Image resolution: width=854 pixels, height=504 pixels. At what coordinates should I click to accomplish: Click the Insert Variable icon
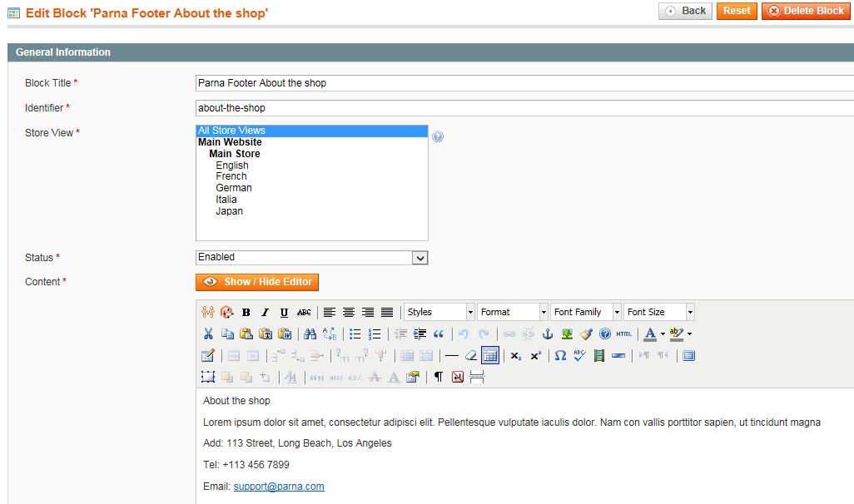tap(207, 312)
